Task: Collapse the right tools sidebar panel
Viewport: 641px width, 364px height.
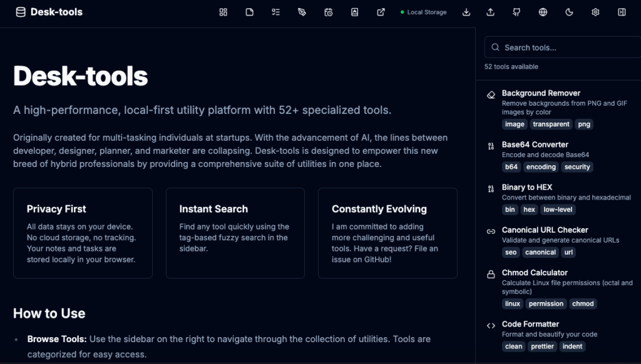Action: [622, 12]
